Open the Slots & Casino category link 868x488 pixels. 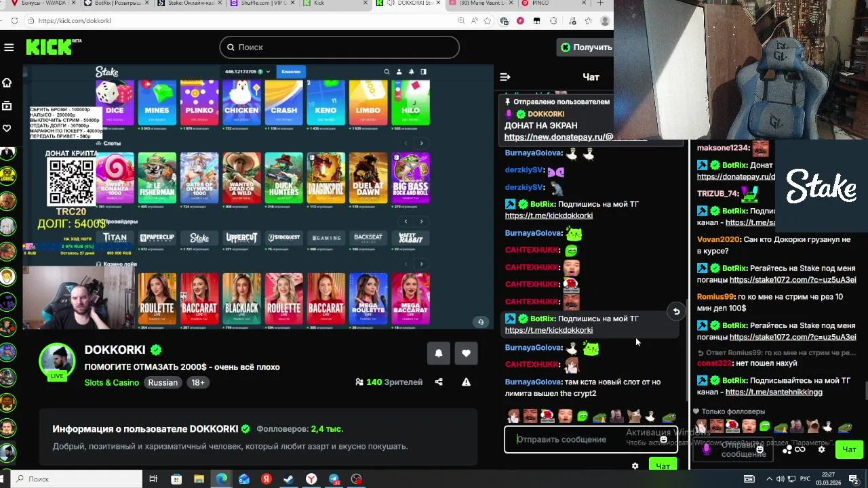[x=112, y=382]
